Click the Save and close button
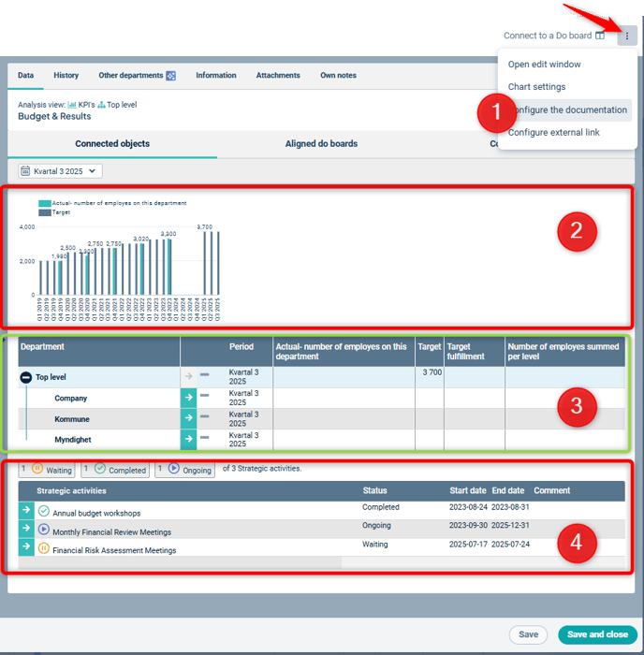 click(x=597, y=634)
